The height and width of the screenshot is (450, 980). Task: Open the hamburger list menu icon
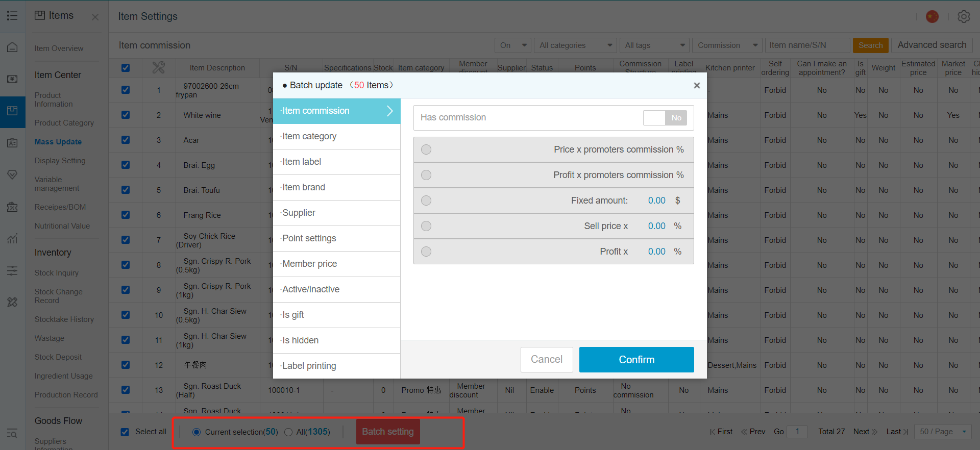point(12,16)
